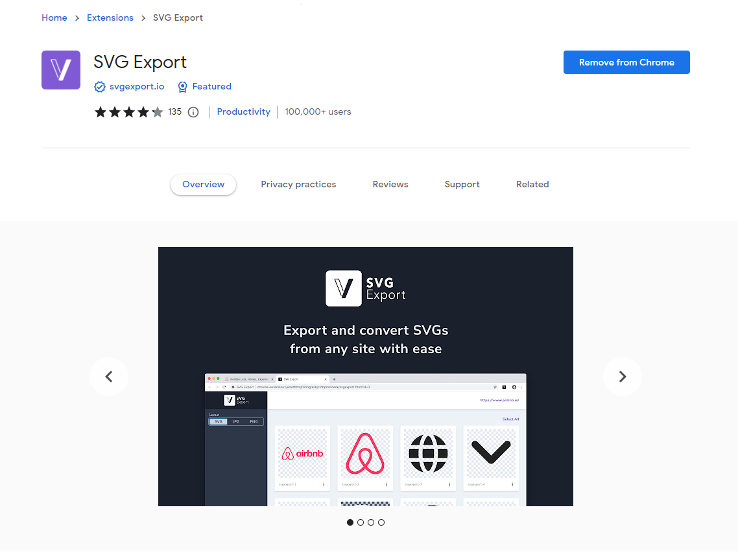Select the first carousel dot indicator

coord(350,522)
